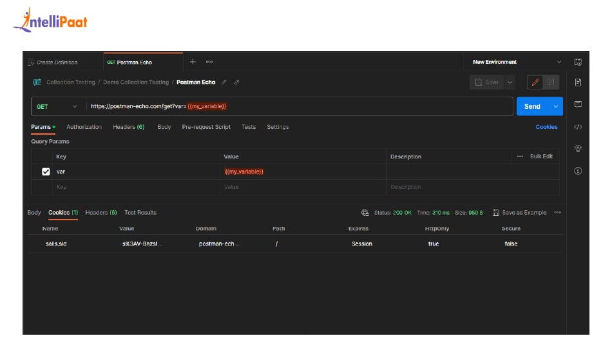
Task: Click the Secure false cell
Action: 511,244
